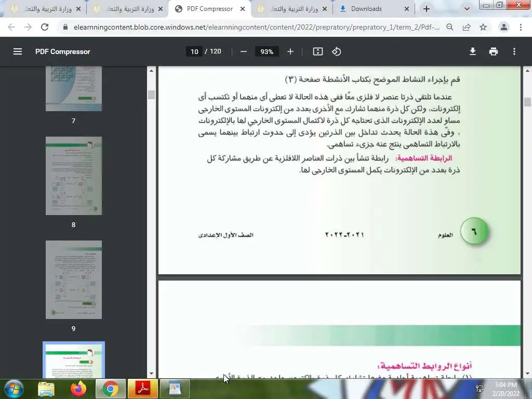This screenshot has width=532, height=399.
Task: Click the document scrollbar up arrow
Action: click(x=528, y=71)
